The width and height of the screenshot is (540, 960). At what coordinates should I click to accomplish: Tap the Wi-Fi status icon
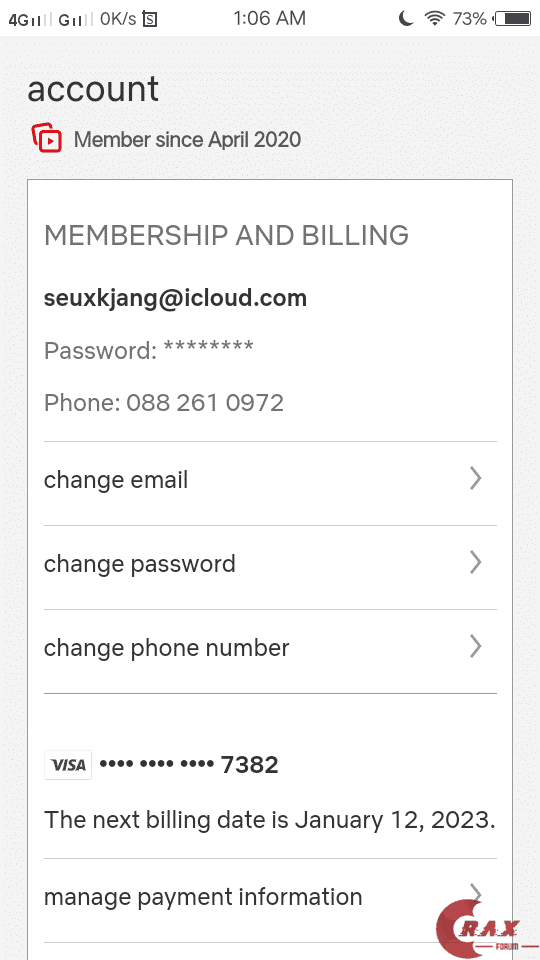point(434,18)
